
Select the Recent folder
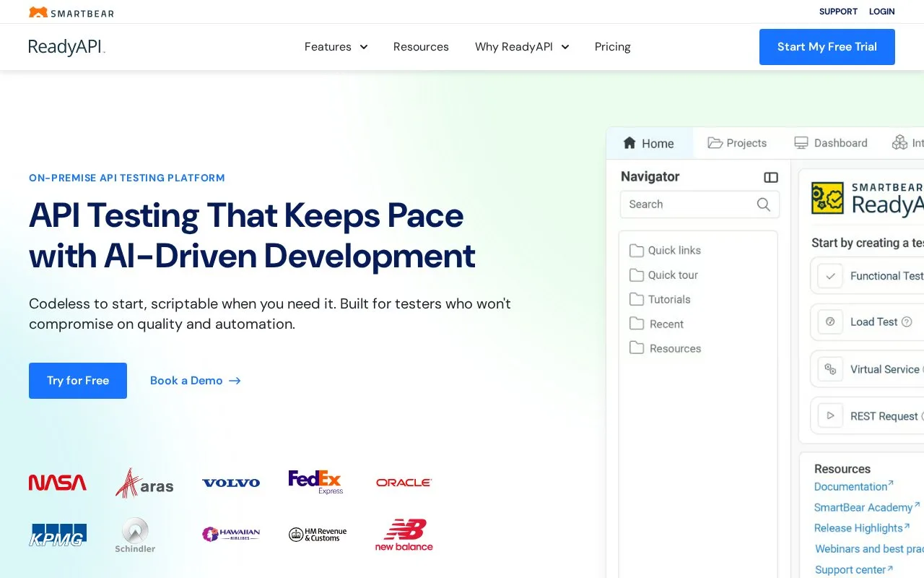coord(657,324)
